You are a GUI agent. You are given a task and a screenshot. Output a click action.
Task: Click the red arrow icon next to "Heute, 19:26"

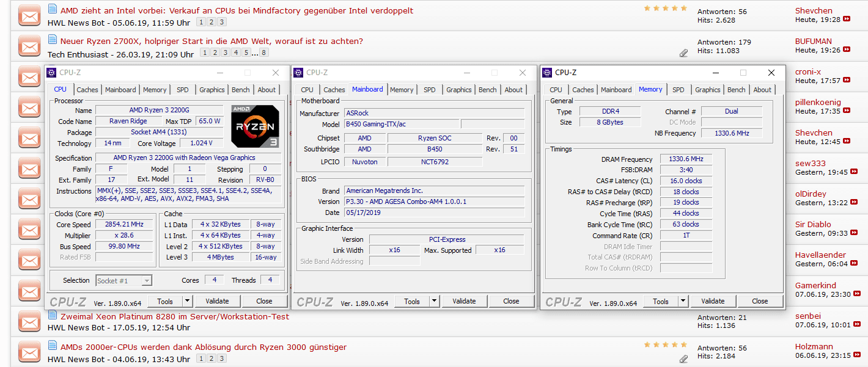pyautogui.click(x=847, y=50)
